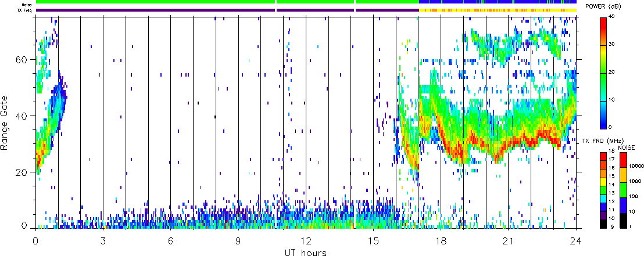Screen dimensions: 644x256
Task: Click the purple TX Freq strip above the plot
Action: pos(227,10)
